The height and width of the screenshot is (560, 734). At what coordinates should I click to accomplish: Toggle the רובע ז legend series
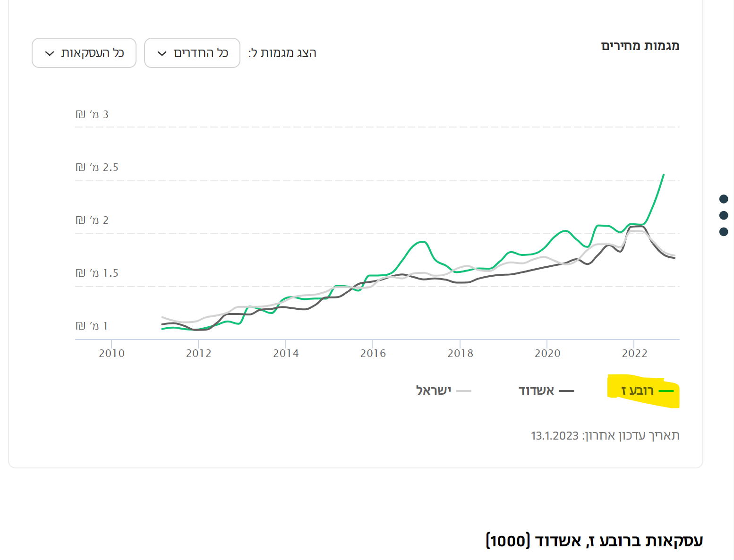[638, 391]
